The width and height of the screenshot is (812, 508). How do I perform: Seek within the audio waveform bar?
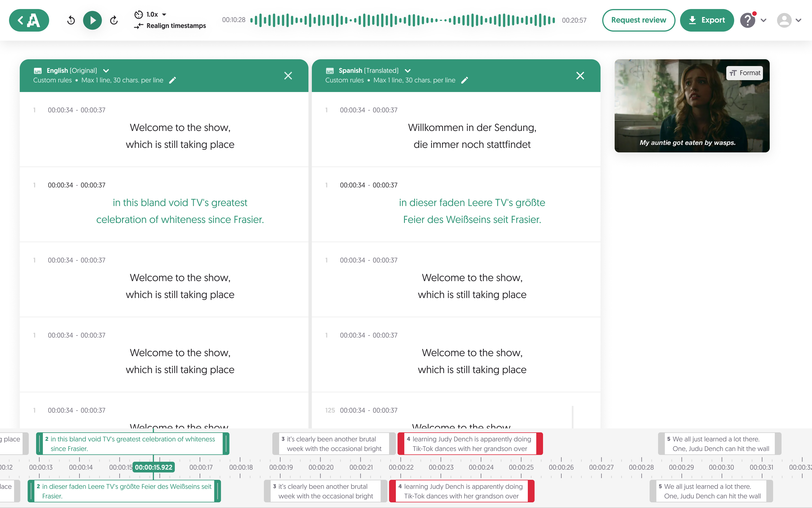pyautogui.click(x=403, y=20)
